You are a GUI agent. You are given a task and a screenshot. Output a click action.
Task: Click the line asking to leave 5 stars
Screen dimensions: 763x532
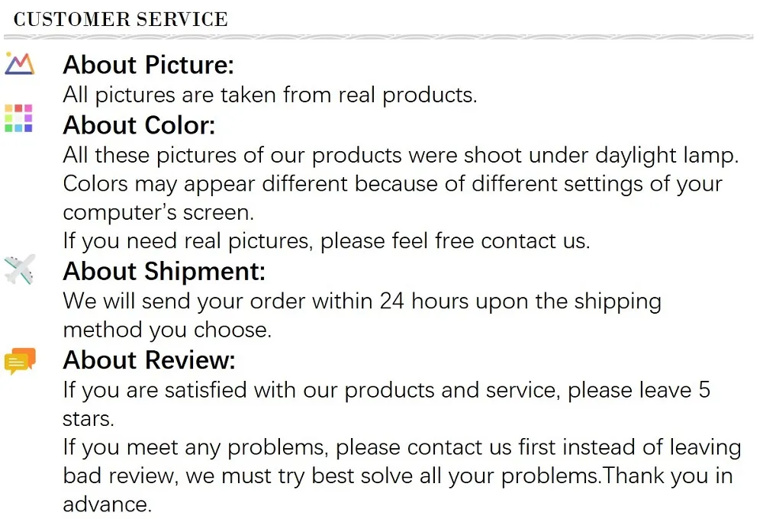387,390
